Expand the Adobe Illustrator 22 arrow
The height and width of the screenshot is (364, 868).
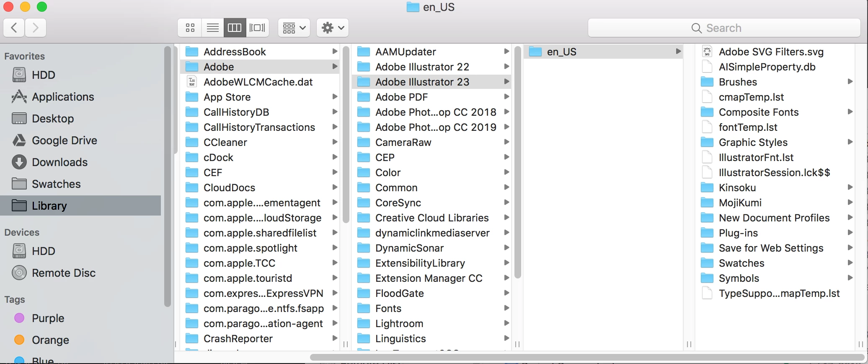click(506, 66)
